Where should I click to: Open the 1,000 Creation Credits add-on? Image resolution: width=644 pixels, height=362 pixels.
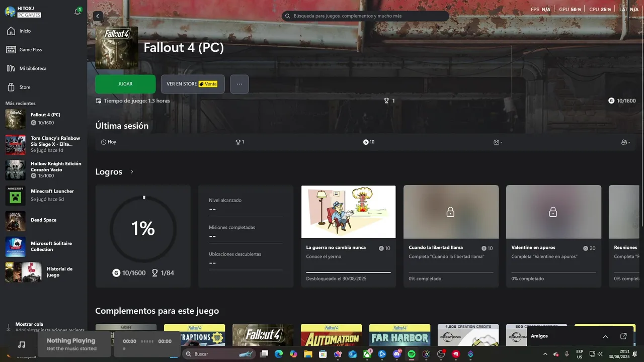point(468,335)
